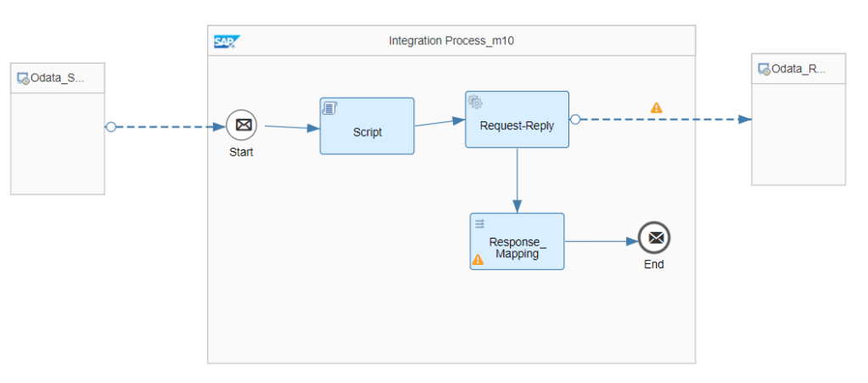Click the Start message event envelope icon
This screenshot has width=868, height=383.
[x=244, y=126]
